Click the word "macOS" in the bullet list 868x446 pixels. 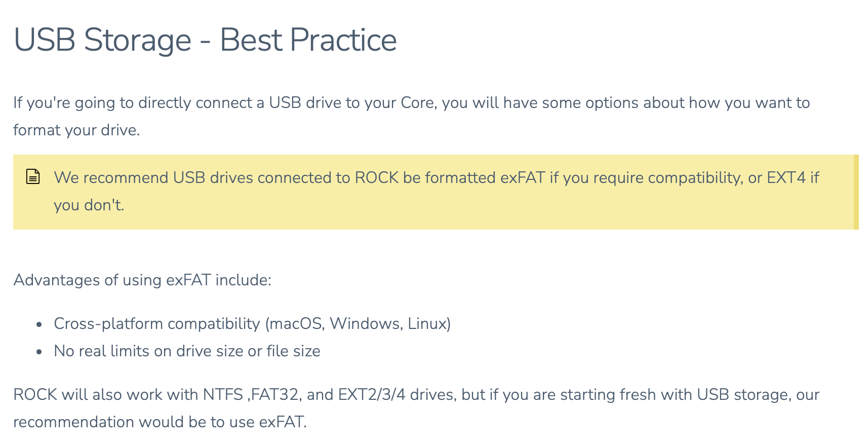pos(297,324)
